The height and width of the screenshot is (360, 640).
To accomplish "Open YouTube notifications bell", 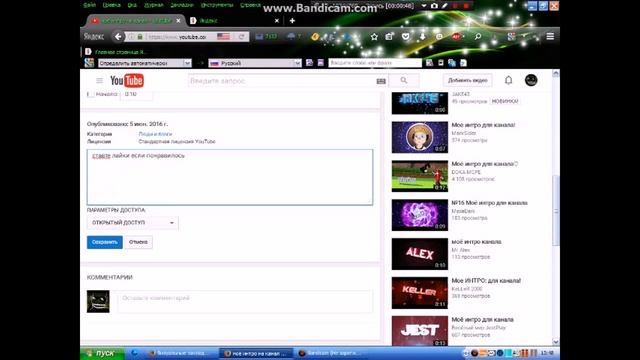I will click(509, 80).
